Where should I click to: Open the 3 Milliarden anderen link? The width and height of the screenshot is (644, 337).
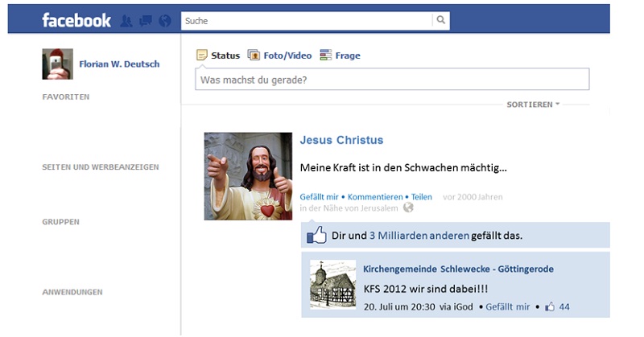(419, 236)
